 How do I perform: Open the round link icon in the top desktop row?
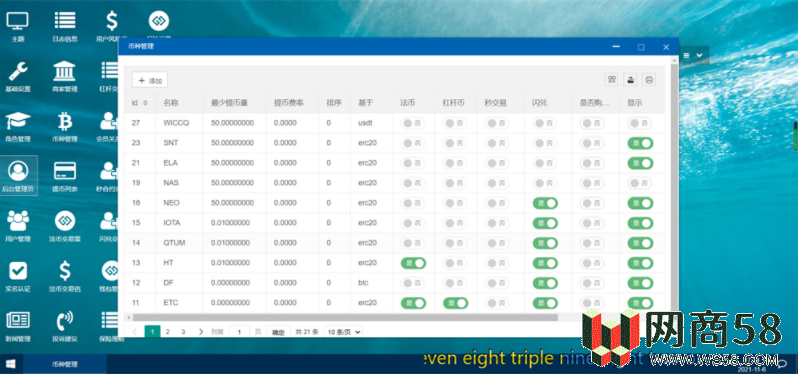click(159, 21)
